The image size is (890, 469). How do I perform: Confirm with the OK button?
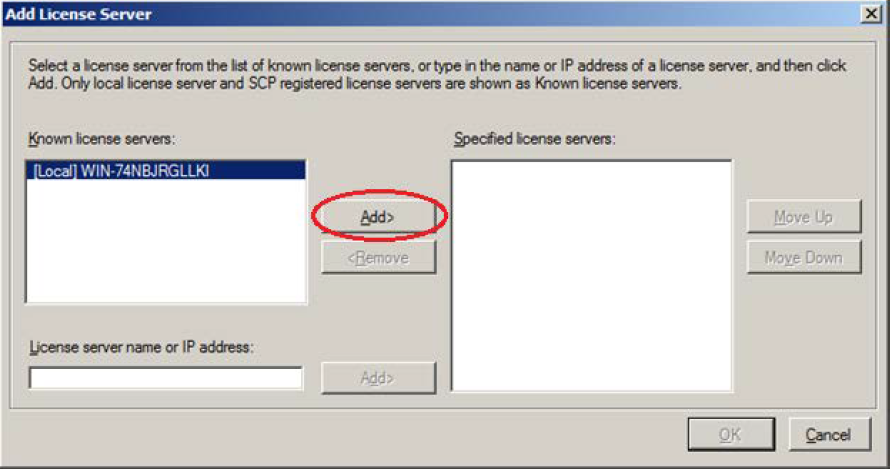point(731,434)
